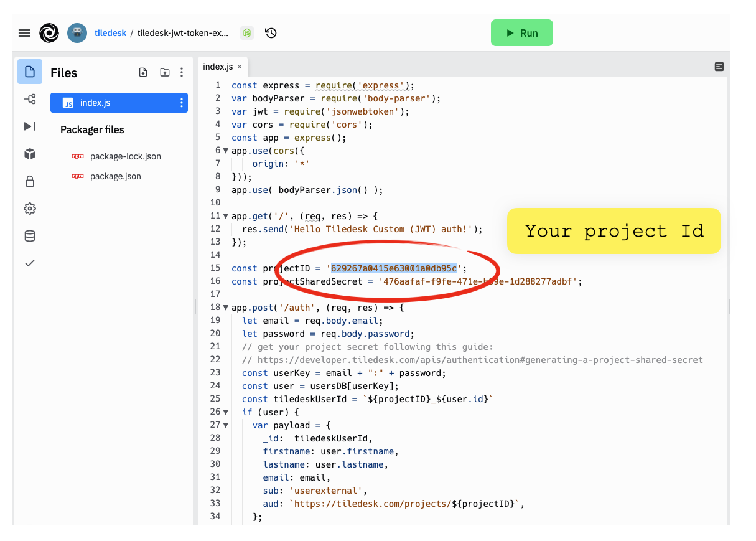Open the hamburger menu
Screen dimensions: 756x541
24,33
